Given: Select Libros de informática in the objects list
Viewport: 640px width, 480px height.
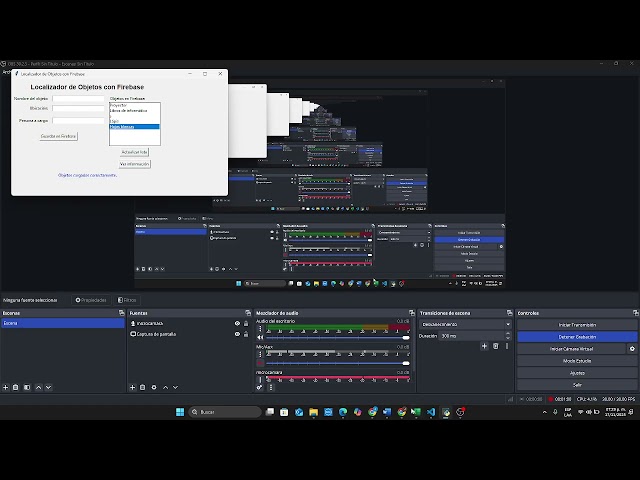Looking at the screenshot, I should [135, 111].
